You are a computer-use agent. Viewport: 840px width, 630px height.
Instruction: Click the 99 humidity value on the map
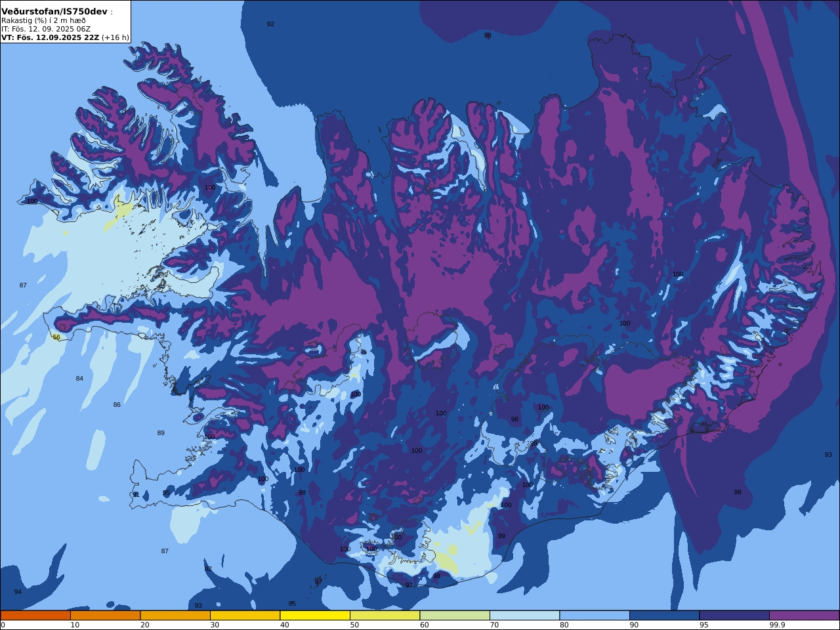pyautogui.click(x=501, y=536)
